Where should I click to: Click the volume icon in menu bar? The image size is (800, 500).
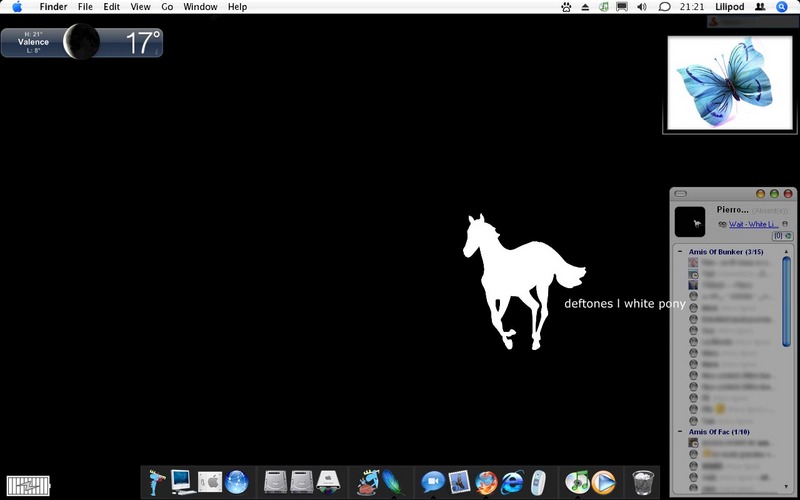point(642,7)
